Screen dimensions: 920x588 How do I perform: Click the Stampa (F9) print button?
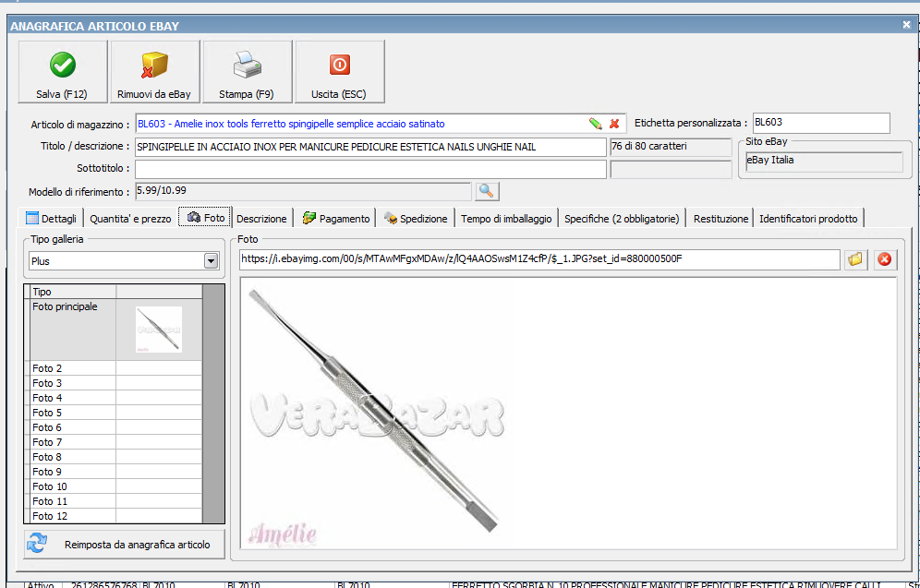(247, 71)
